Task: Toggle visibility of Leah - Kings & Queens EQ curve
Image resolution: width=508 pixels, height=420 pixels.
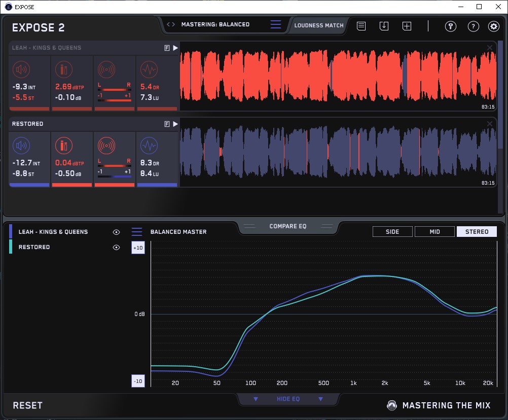Action: click(x=116, y=232)
